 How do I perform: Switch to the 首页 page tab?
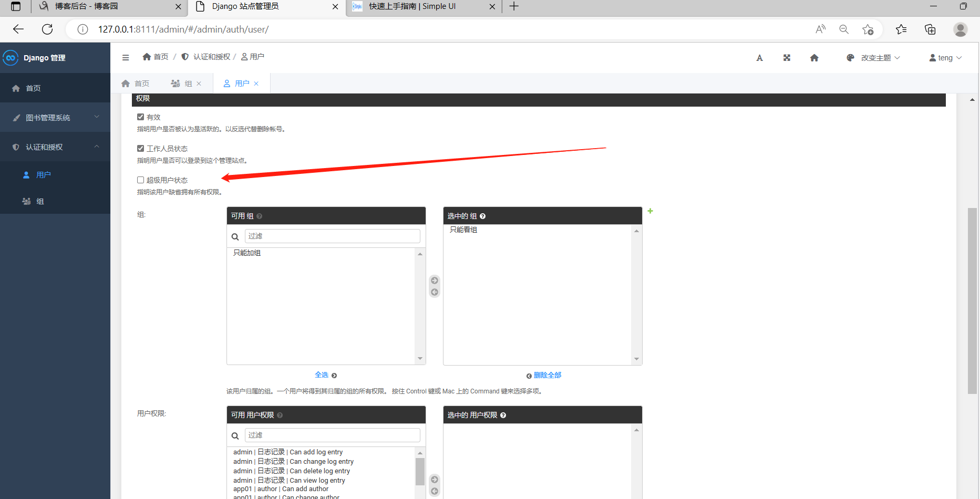point(136,84)
